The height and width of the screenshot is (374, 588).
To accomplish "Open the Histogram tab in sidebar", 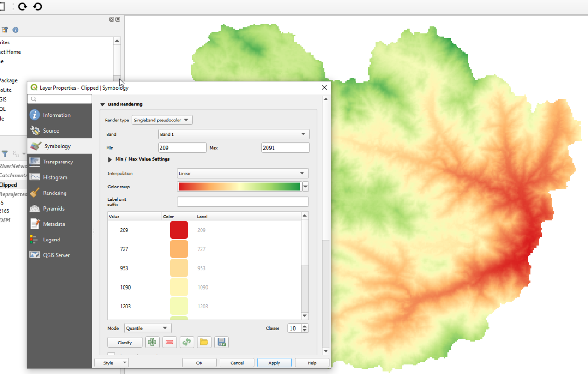I will coord(55,177).
